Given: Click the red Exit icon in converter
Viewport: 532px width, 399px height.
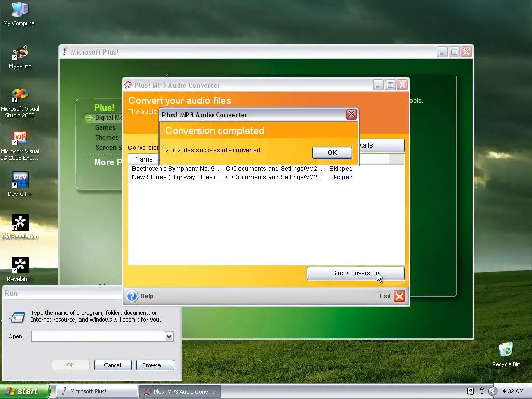Looking at the screenshot, I should (x=400, y=296).
